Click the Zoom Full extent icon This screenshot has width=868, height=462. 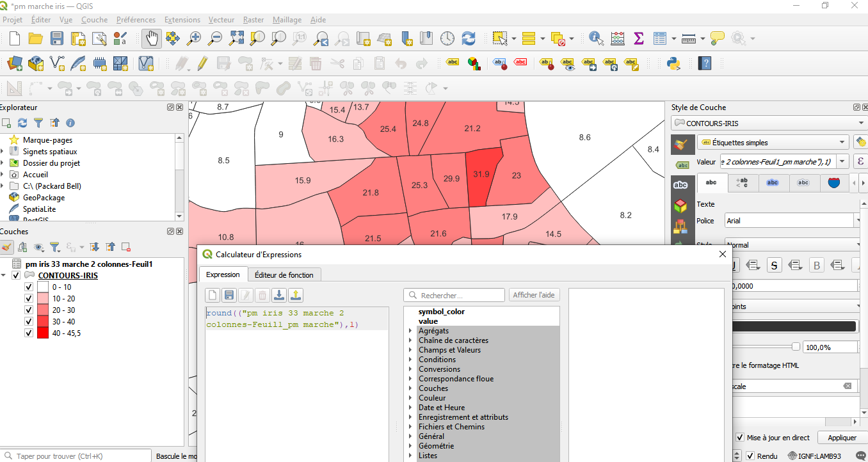pyautogui.click(x=236, y=38)
